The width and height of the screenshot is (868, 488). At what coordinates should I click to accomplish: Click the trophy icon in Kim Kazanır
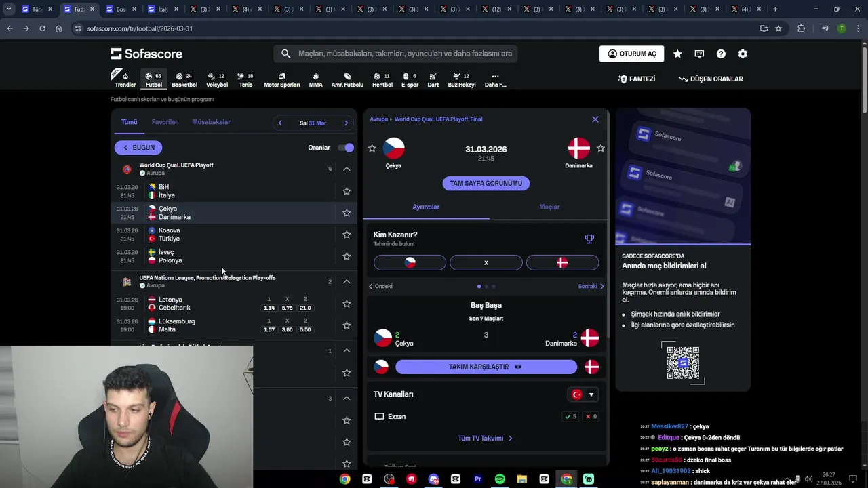(x=589, y=239)
